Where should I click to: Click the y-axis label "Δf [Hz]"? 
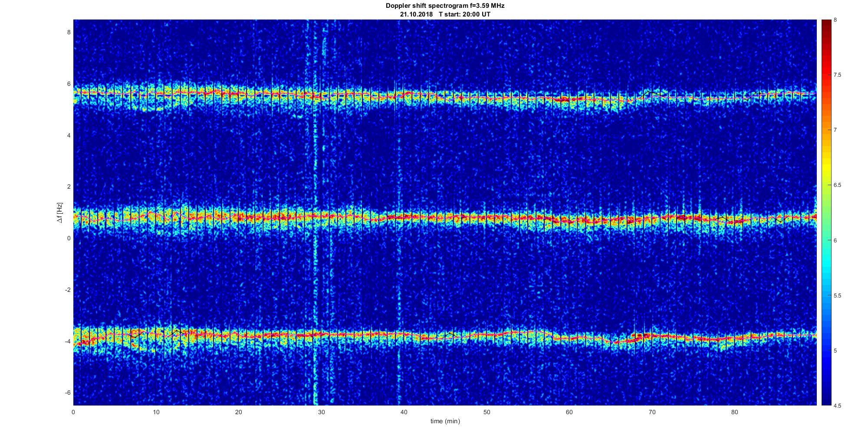[60, 213]
